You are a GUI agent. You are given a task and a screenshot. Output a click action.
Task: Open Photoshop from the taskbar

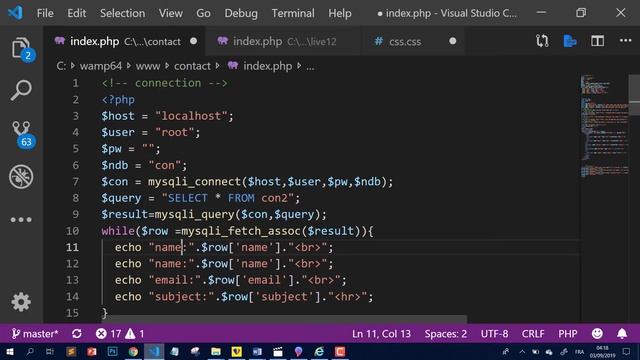coord(112,351)
